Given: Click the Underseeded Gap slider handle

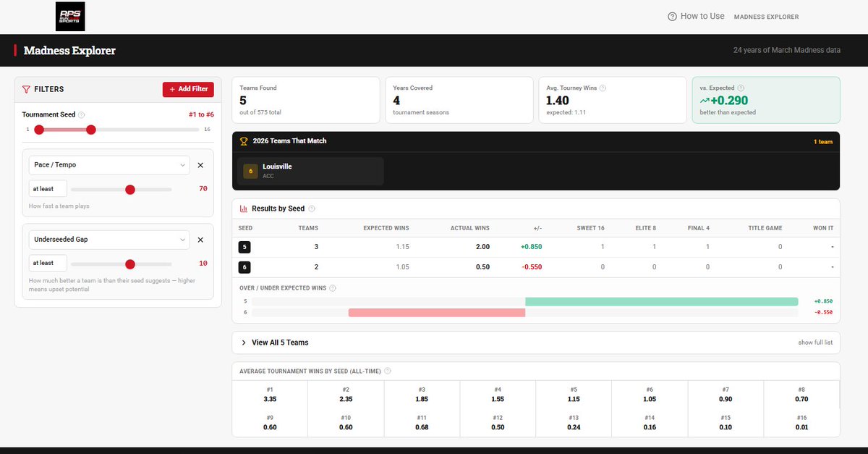Looking at the screenshot, I should [x=130, y=264].
